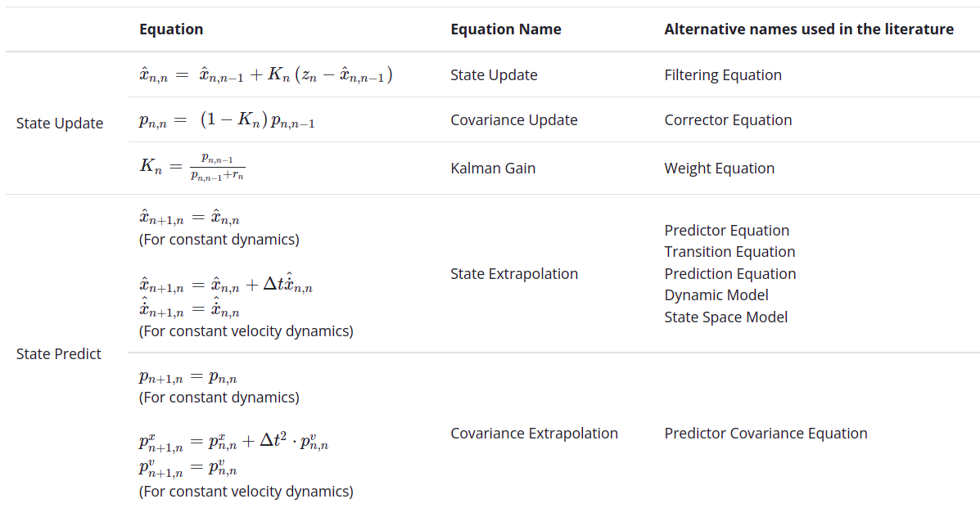Click the "Covariance Extrapolation" equation name

pos(534,434)
